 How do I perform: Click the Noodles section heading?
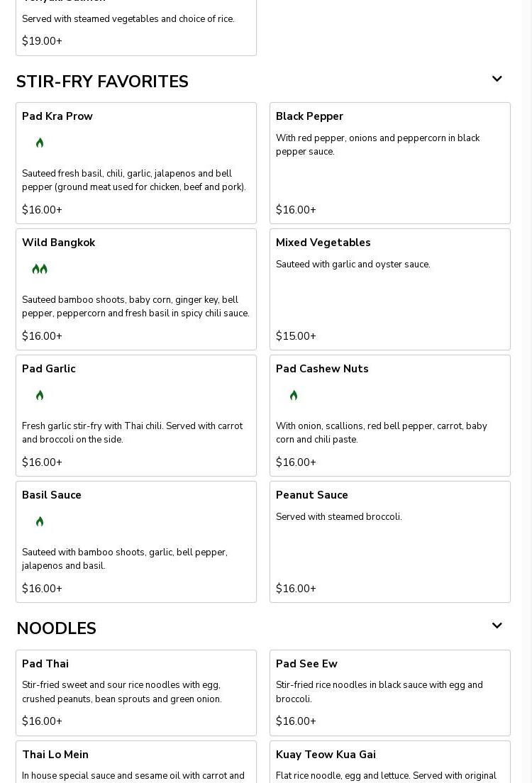point(56,629)
